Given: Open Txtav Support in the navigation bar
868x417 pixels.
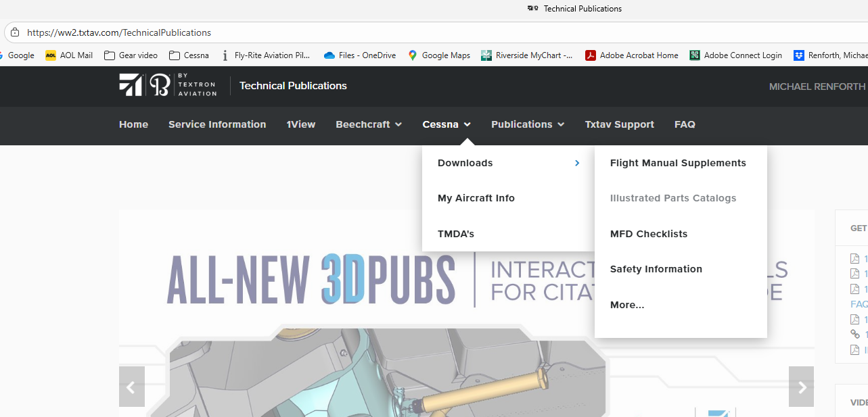Looking at the screenshot, I should point(620,124).
